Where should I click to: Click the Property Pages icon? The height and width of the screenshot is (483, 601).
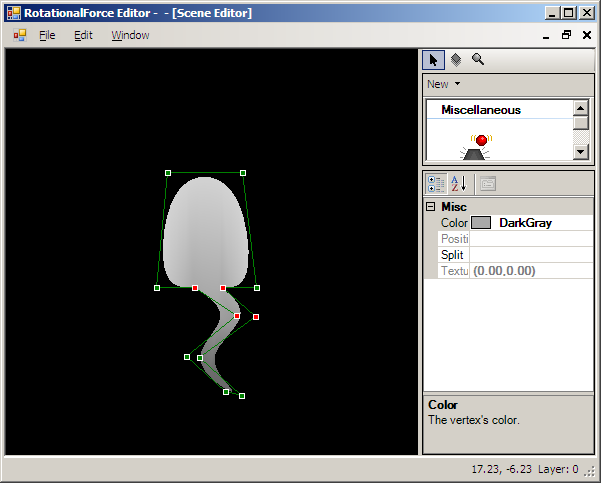tap(487, 183)
